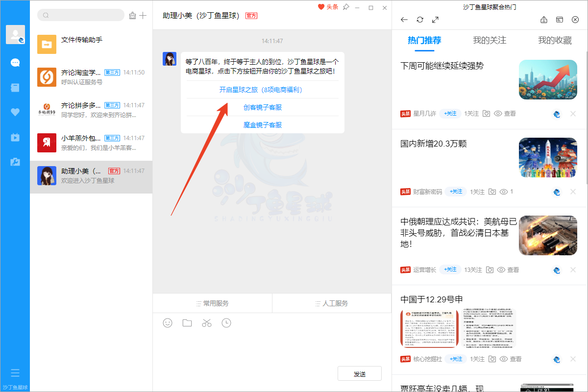Open the messages panel in the sidebar
Image resolution: width=588 pixels, height=392 pixels.
pos(15,62)
